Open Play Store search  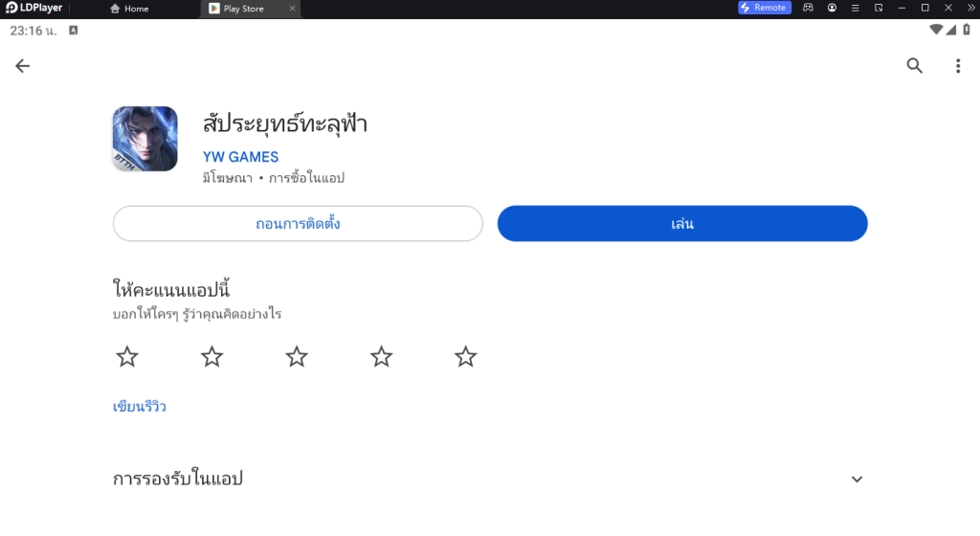[x=914, y=66]
